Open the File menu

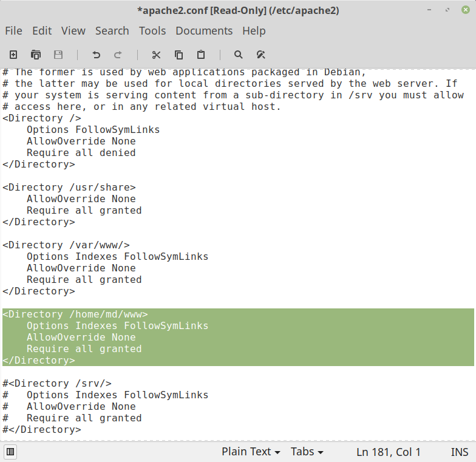coord(13,31)
